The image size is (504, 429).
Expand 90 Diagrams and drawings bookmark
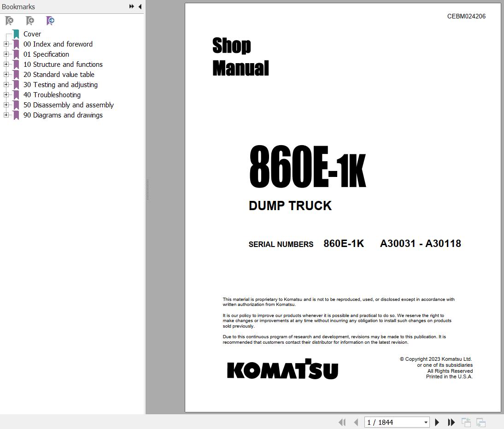tap(6, 115)
